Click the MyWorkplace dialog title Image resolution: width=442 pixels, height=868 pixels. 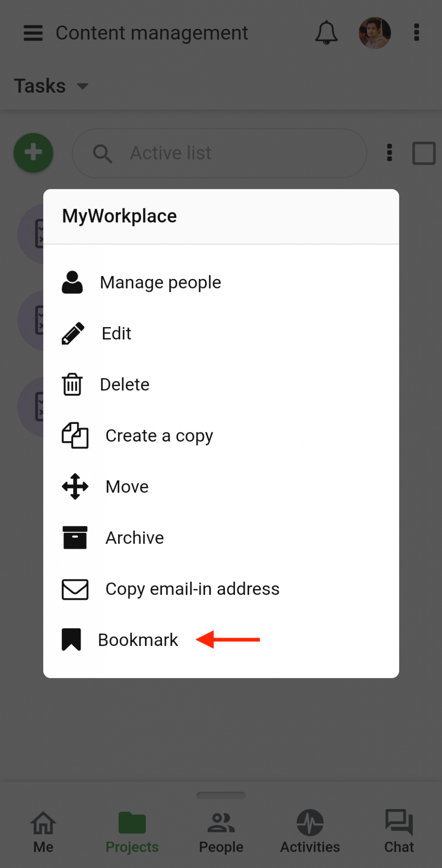(x=120, y=216)
